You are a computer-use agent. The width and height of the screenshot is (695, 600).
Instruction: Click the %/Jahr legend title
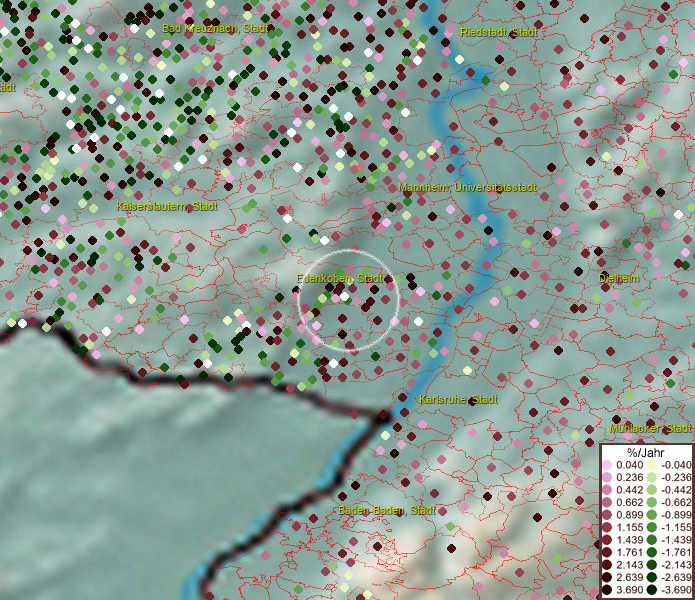(646, 453)
